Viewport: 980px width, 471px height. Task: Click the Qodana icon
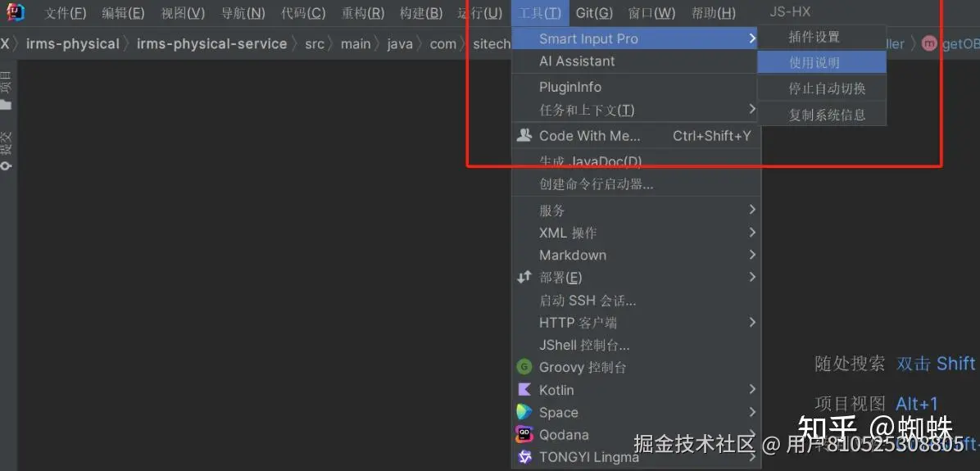tap(524, 435)
